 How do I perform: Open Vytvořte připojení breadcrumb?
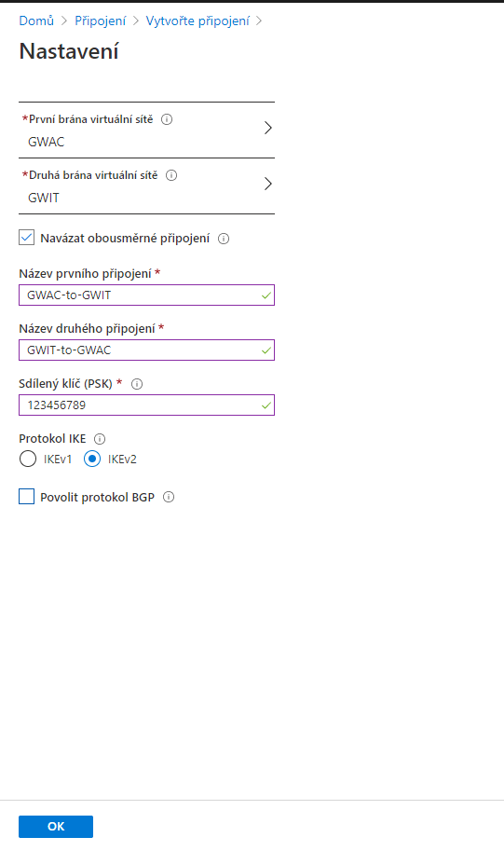click(x=198, y=21)
